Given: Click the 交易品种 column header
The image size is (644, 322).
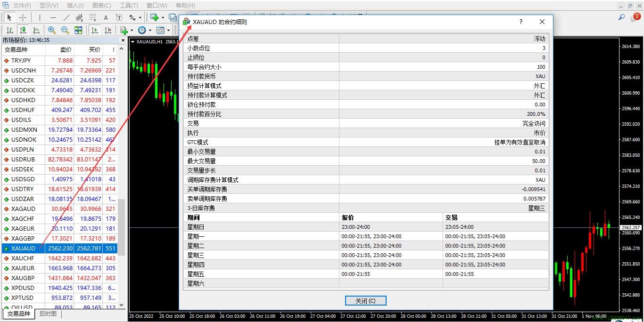Looking at the screenshot, I should pyautogui.click(x=23, y=49).
